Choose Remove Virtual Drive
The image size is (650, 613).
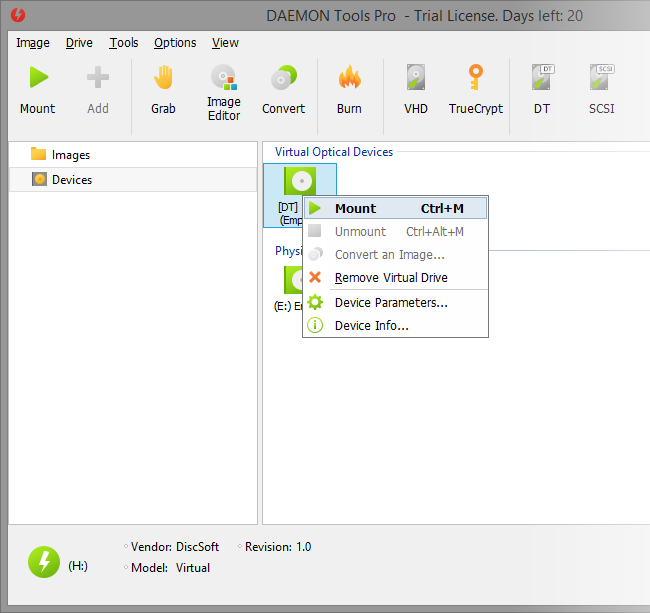pos(395,277)
